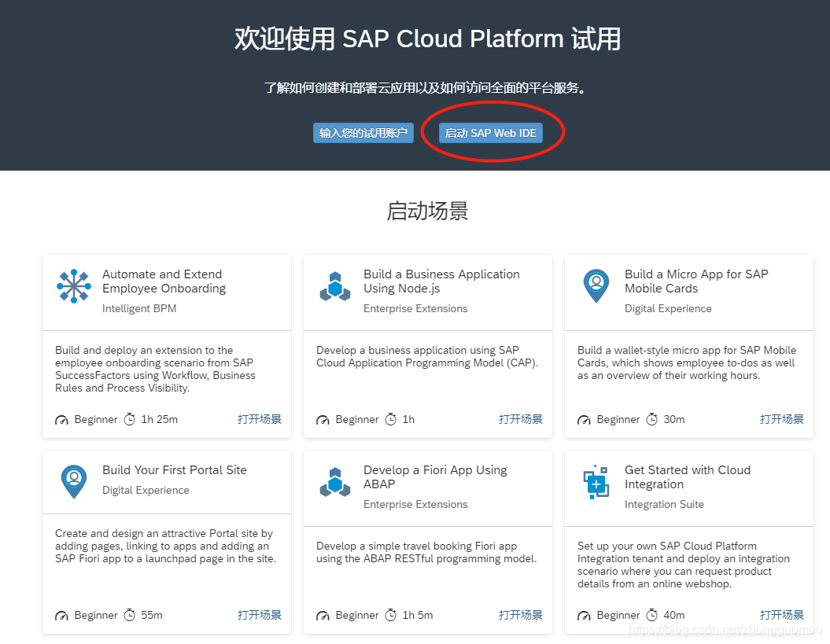Click the difficulty gauge icon on Mobile Cards card

(584, 420)
